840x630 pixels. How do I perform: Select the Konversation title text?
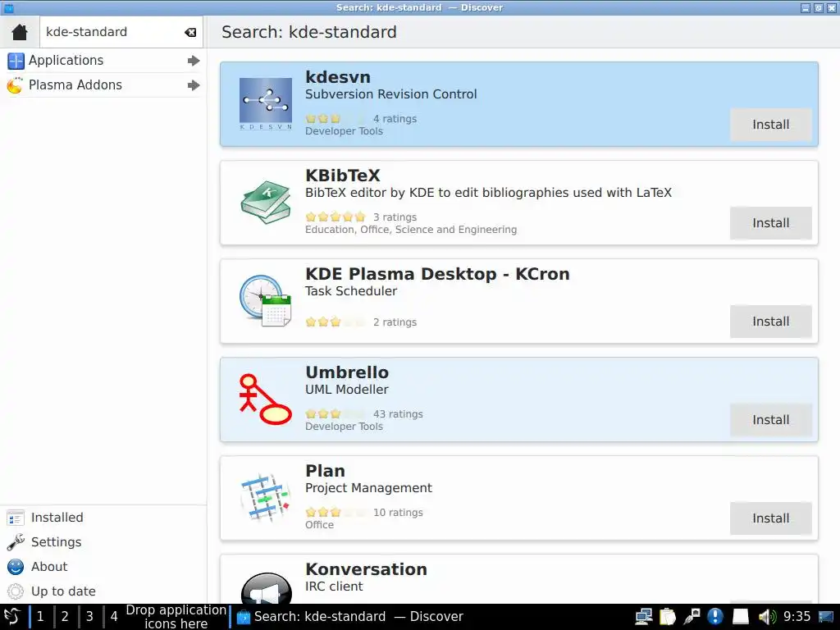[x=367, y=570]
